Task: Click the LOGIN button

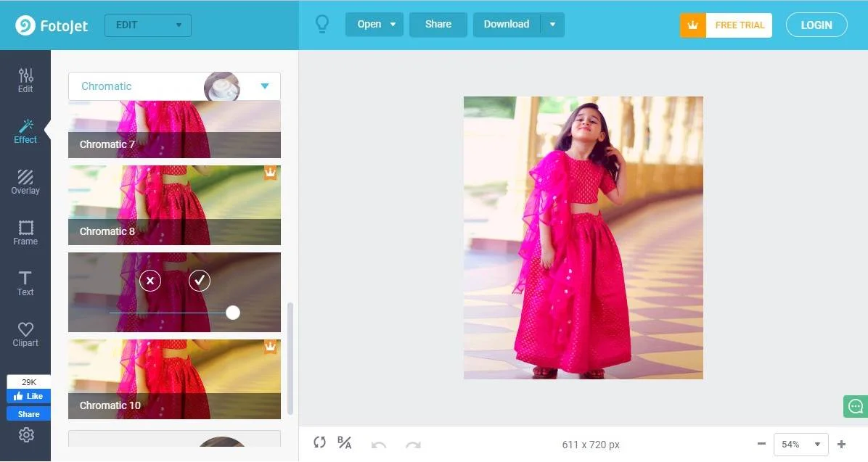Action: 816,24
